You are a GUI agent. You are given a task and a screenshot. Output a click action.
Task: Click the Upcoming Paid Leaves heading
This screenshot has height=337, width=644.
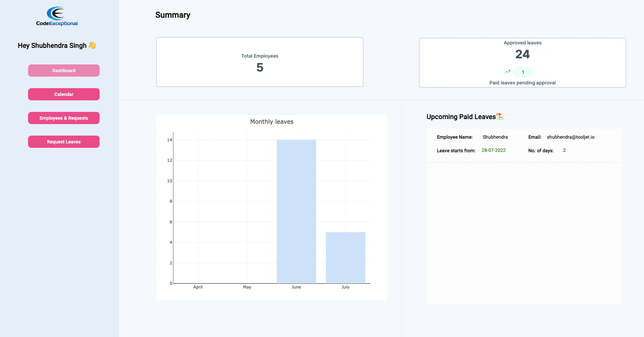pyautogui.click(x=462, y=116)
